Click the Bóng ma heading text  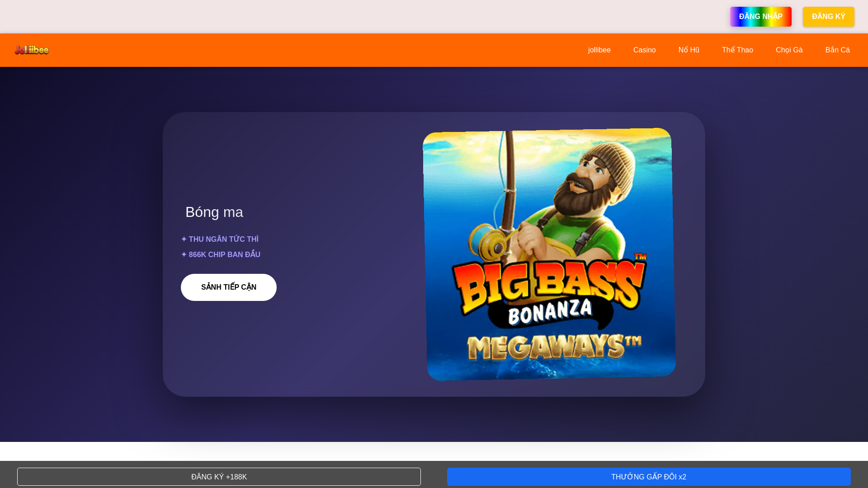pos(214,212)
